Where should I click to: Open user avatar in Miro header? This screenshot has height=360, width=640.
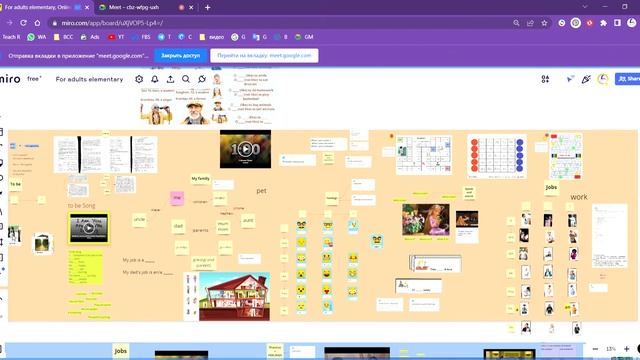click(602, 79)
